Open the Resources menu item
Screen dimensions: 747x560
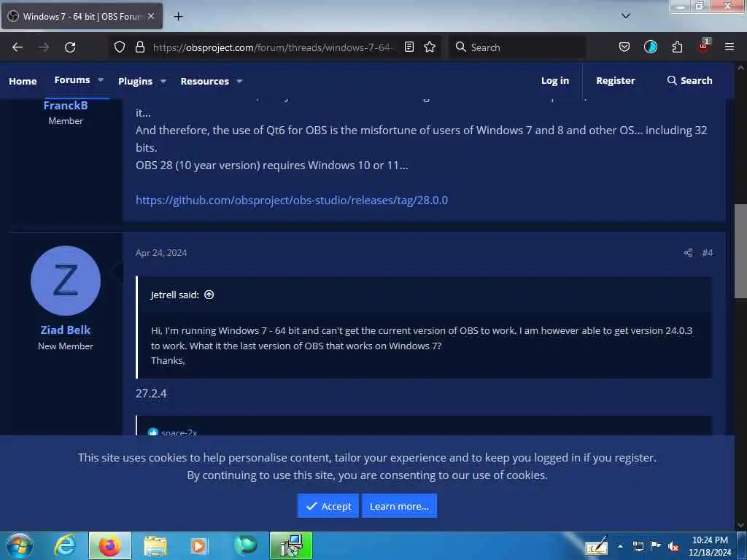[x=204, y=82]
